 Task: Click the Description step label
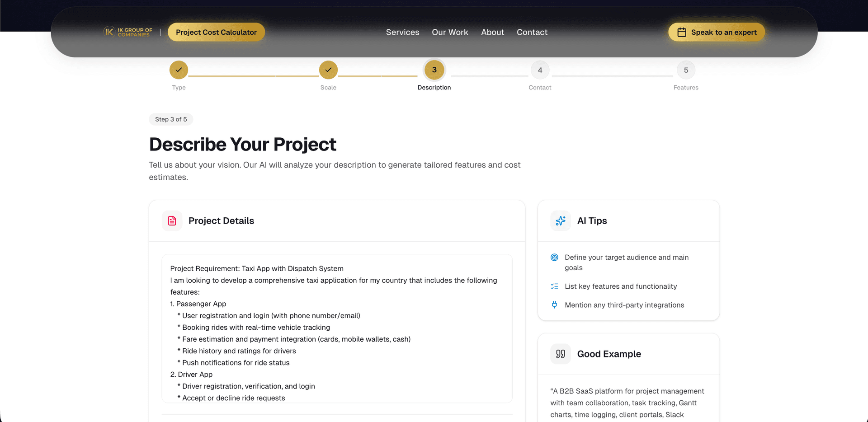coord(434,87)
